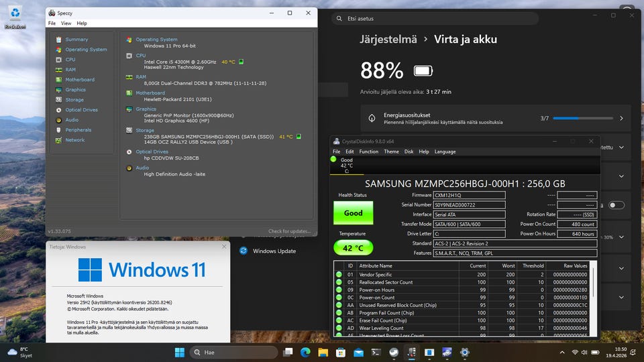Image resolution: width=644 pixels, height=362 pixels.
Task: Open Theme menu in CrystalDiskInfo
Action: [391, 152]
